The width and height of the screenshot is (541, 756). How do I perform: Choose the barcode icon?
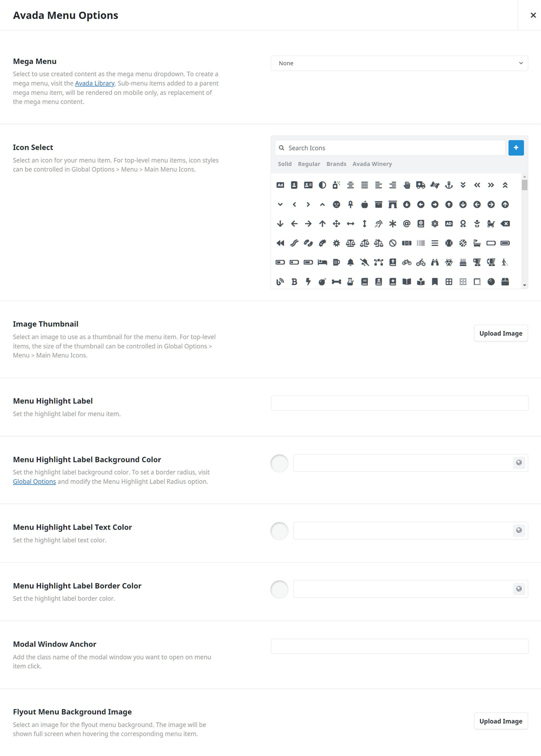(421, 243)
